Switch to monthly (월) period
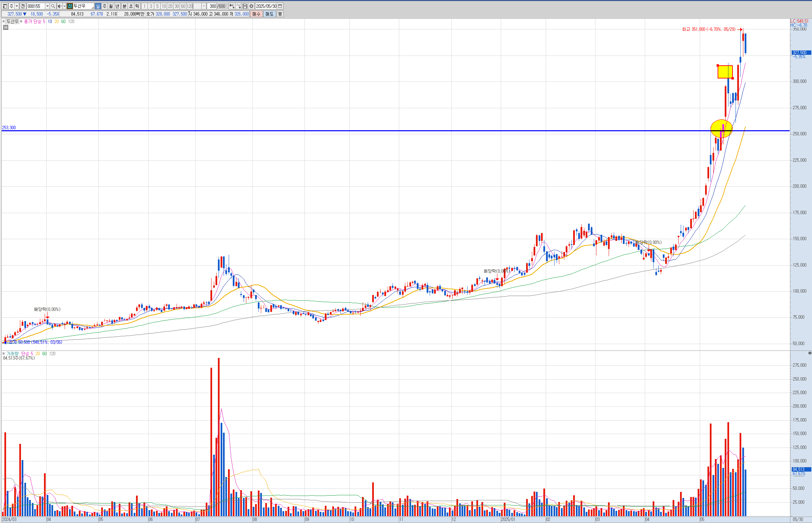 (x=111, y=6)
